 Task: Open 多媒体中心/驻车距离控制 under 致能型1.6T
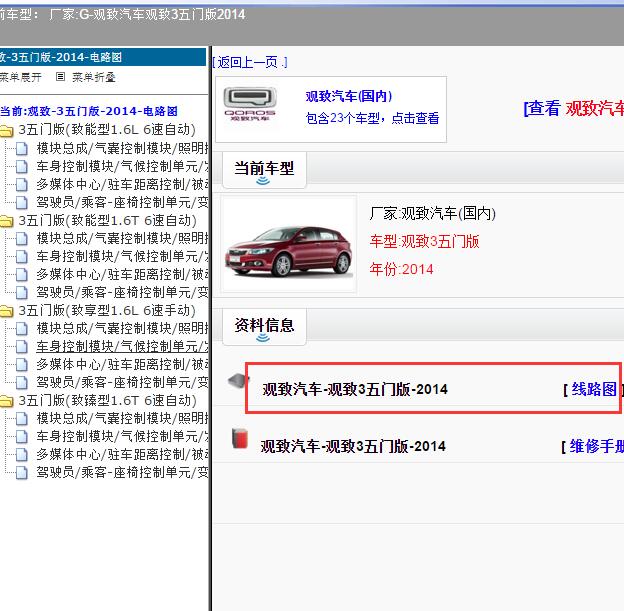click(x=122, y=274)
